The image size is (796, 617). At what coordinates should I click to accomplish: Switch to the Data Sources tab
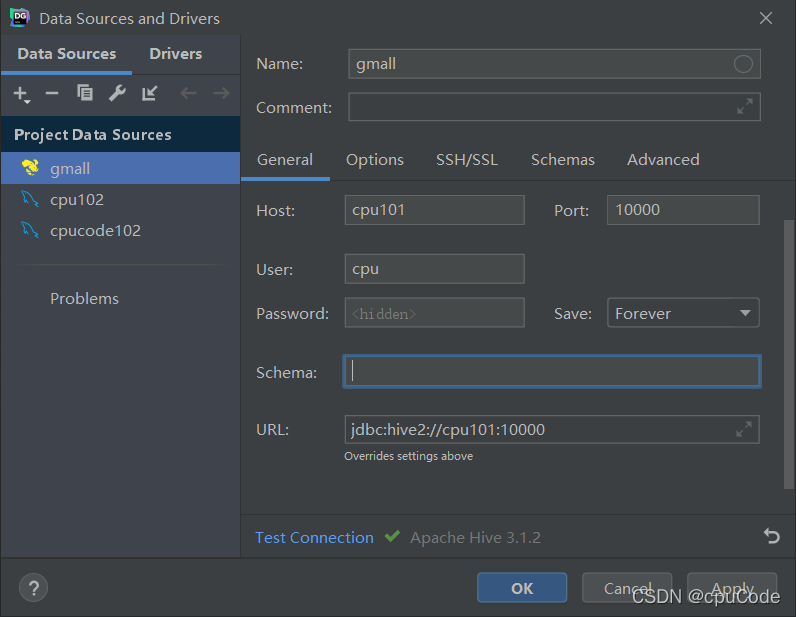click(67, 54)
